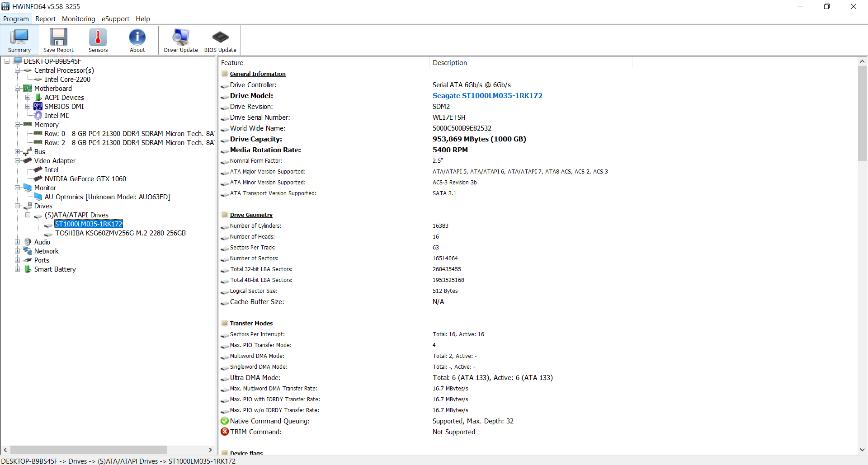Select TOSHIBA KSG60ZMV256G M.2 drive
Viewport: 868px width, 465px height.
[120, 233]
